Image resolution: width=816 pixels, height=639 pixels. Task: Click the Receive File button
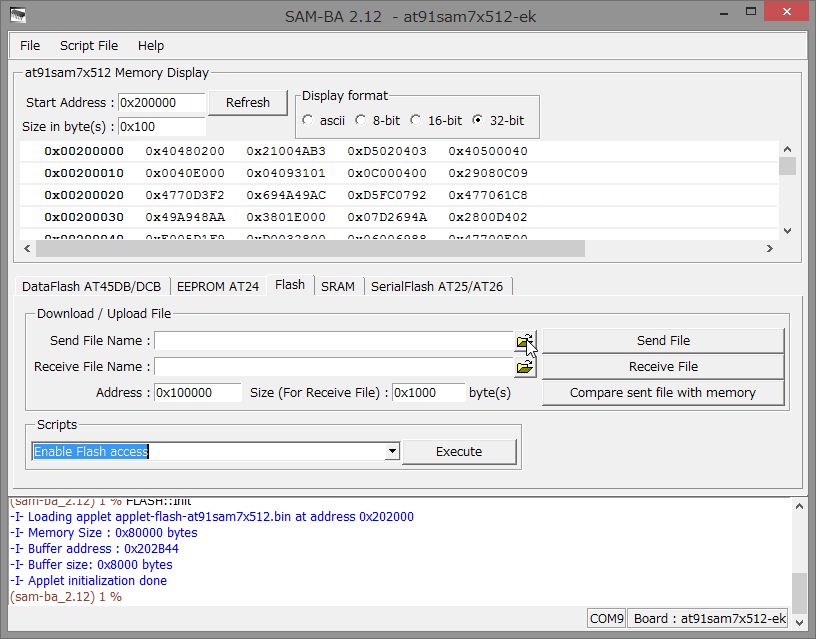click(664, 367)
